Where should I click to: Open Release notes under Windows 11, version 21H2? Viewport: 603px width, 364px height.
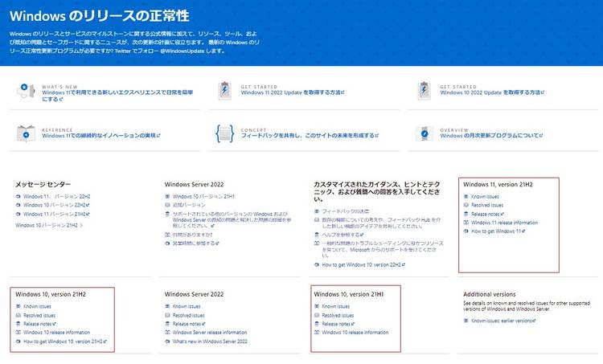pyautogui.click(x=487, y=214)
